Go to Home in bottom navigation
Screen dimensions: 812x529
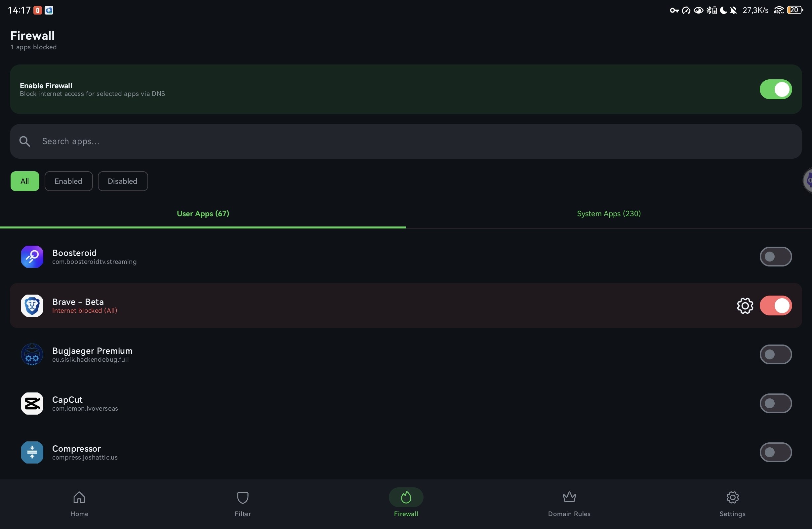[79, 504]
